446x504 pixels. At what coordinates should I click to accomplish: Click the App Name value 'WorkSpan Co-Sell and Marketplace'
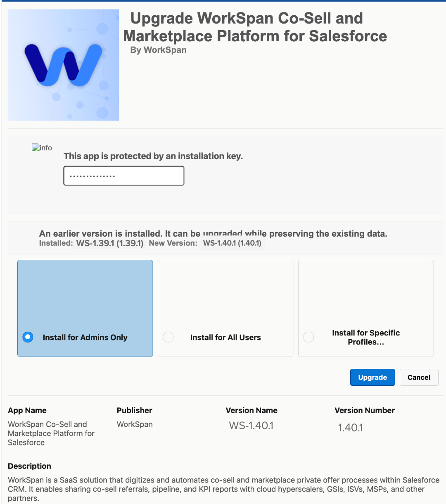coord(51,433)
